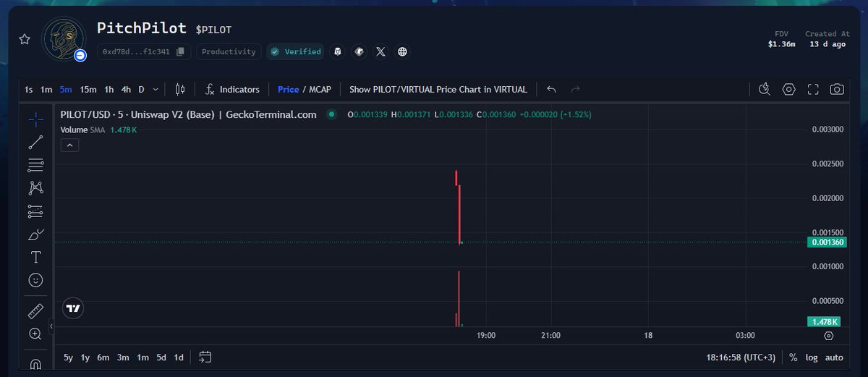Switch timeframe to 15m
This screenshot has width=868, height=377.
(88, 90)
